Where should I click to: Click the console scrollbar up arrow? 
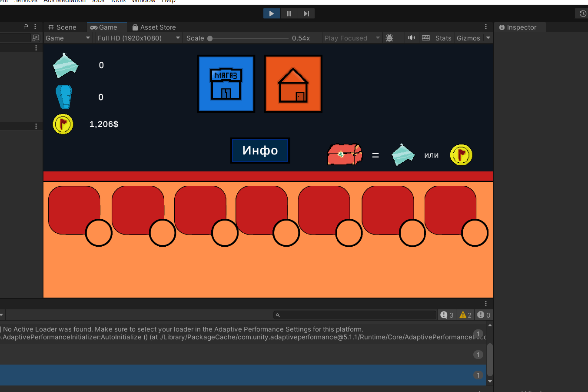click(x=490, y=325)
